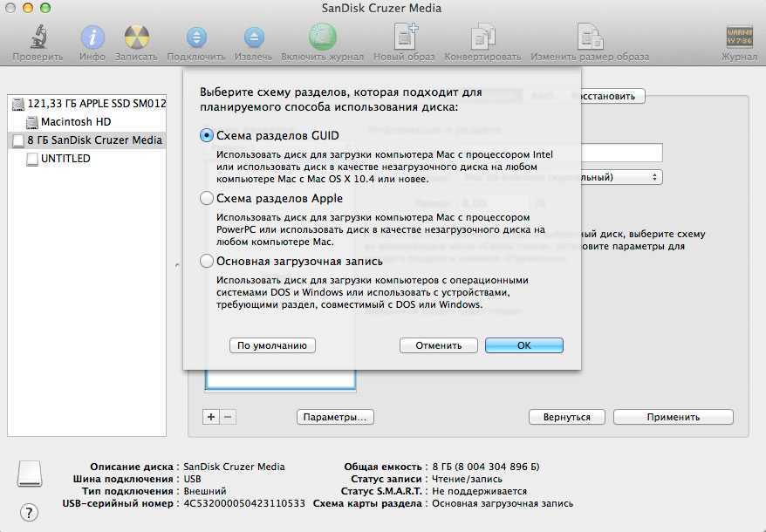Select the 121,33 ГБ APPLE SSD disk
The height and width of the screenshot is (532, 766).
click(x=88, y=104)
